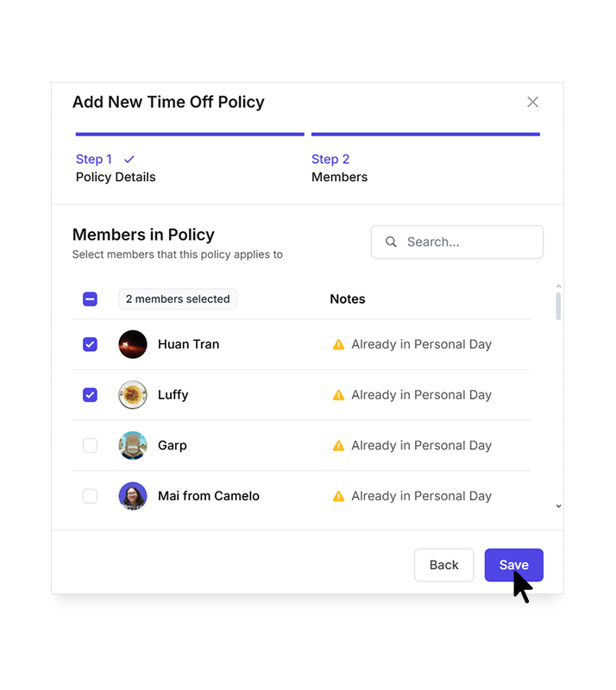Screen dimensions: 616x690
Task: Click the member list scroll down arrow
Action: (558, 506)
